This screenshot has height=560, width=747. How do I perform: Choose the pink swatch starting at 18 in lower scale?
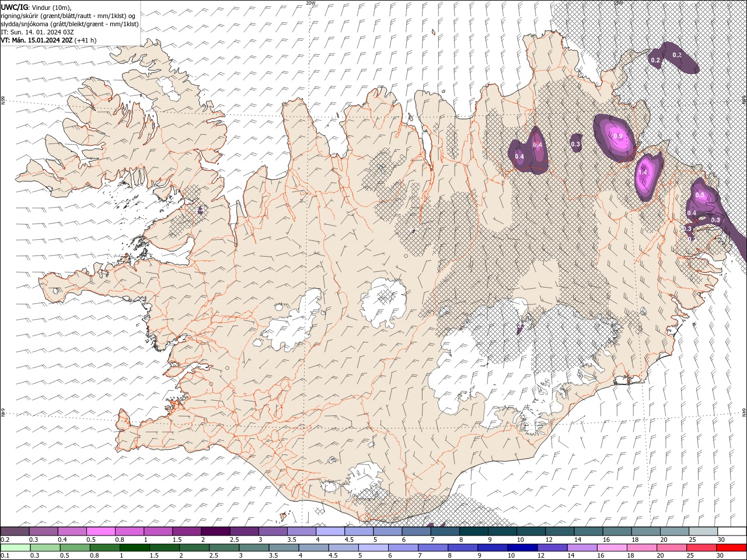[x=642, y=548]
